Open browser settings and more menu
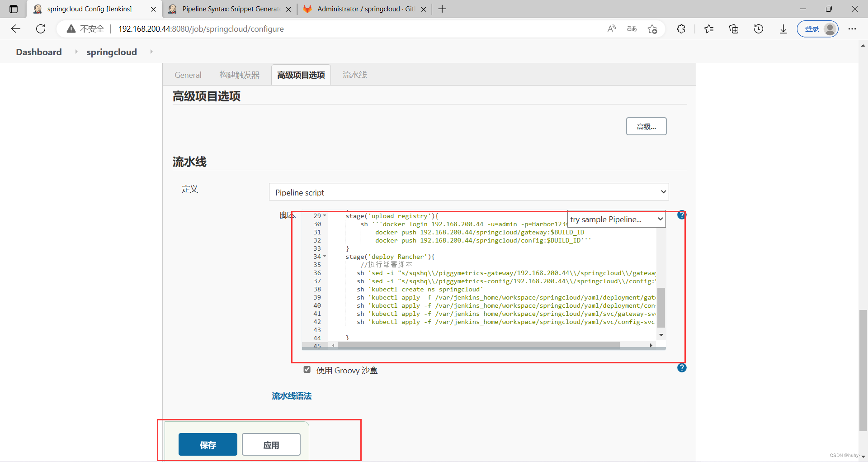The height and width of the screenshot is (462, 868). [852, 29]
